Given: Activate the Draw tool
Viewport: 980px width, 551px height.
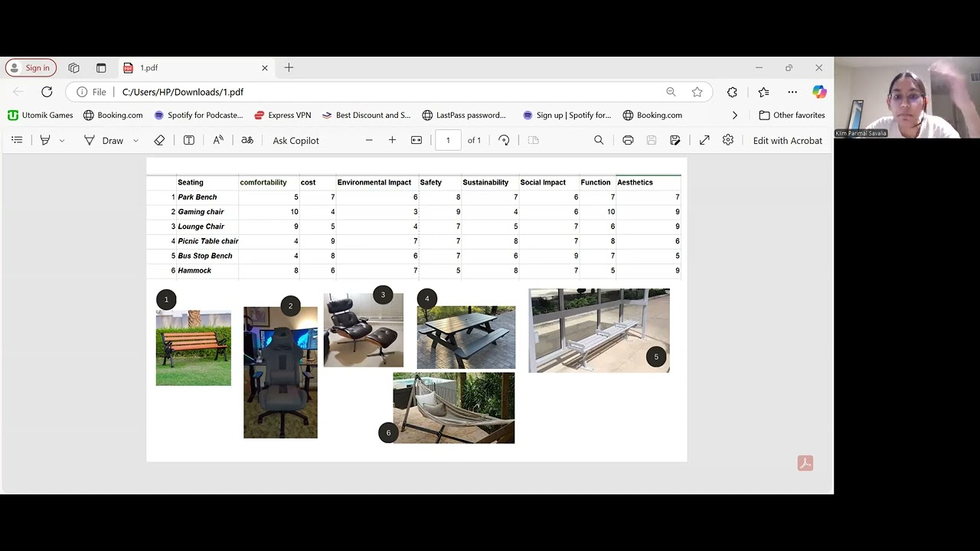Looking at the screenshot, I should pyautogui.click(x=103, y=140).
